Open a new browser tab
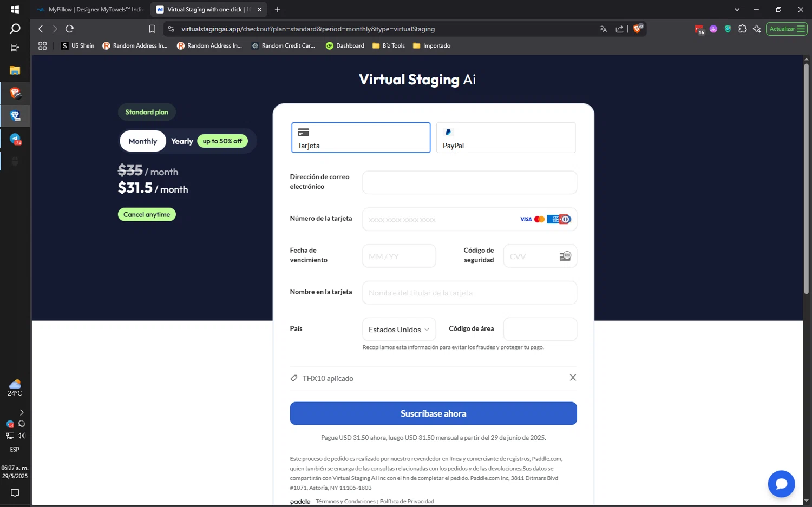 tap(277, 9)
